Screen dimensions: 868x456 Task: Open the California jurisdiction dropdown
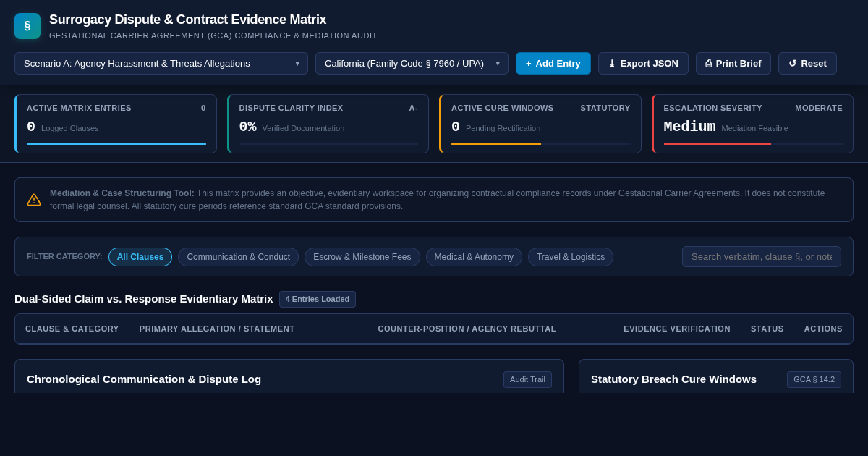(412, 64)
